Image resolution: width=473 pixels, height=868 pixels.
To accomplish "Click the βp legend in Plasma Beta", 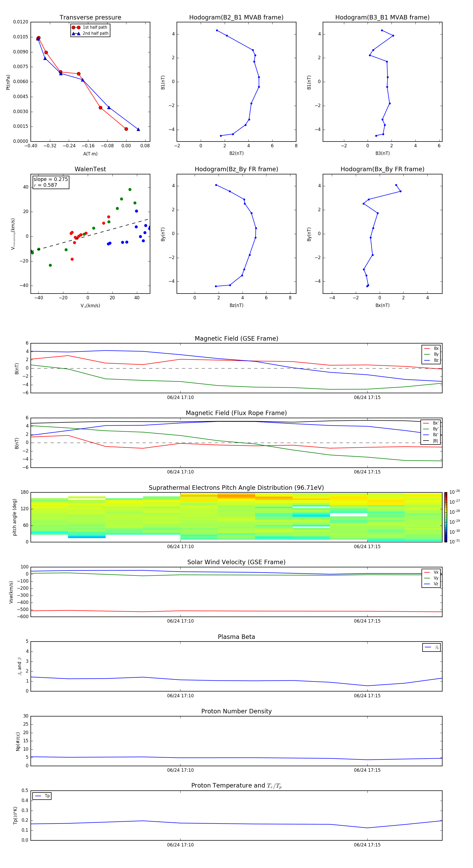I will [431, 647].
